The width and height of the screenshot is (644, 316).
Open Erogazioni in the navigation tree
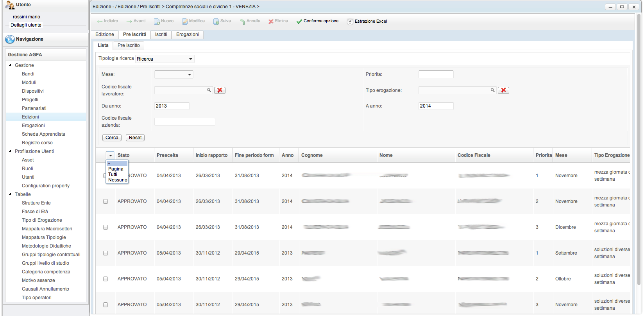pos(33,126)
